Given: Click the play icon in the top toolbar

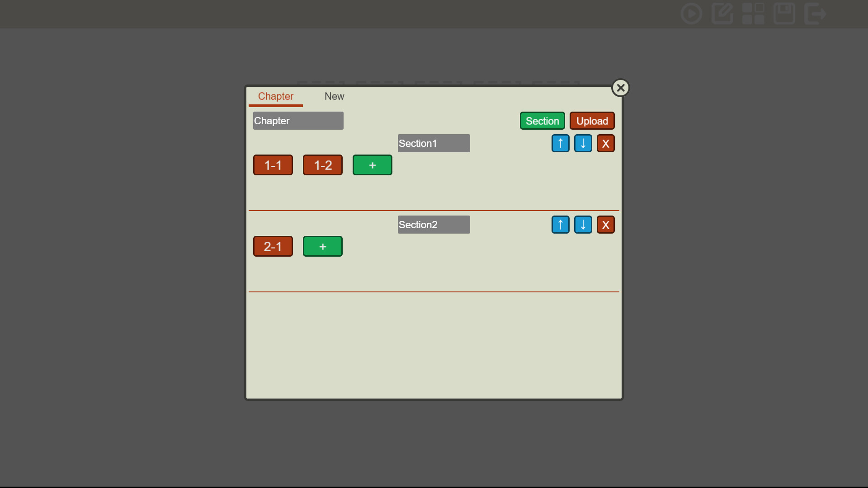Looking at the screenshot, I should click(691, 14).
